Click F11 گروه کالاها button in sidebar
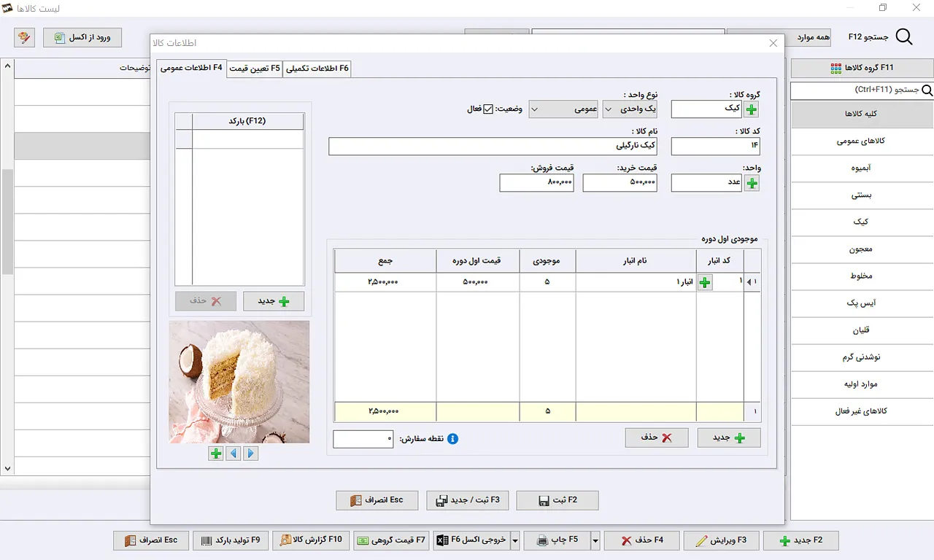 (x=862, y=69)
